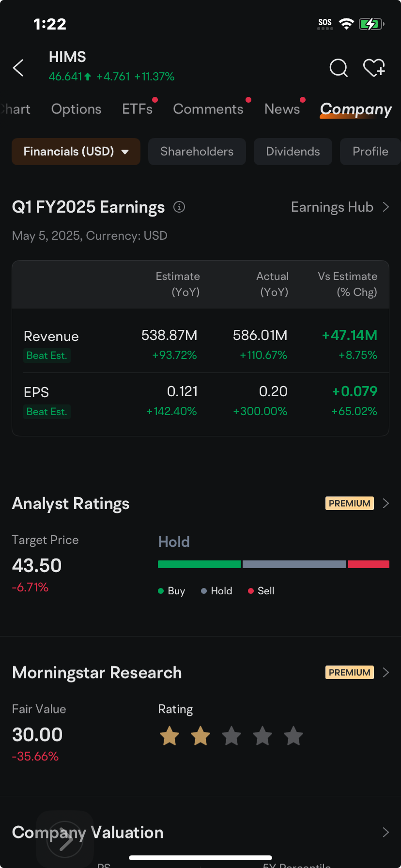The height and width of the screenshot is (868, 401).
Task: Tap the 'Estimate (YoY)' column header
Action: pyautogui.click(x=178, y=284)
